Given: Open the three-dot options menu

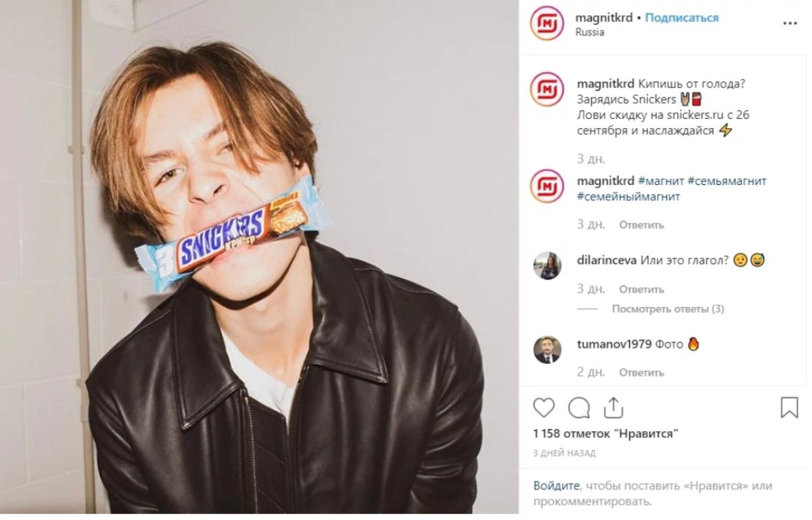Looking at the screenshot, I should tap(790, 24).
